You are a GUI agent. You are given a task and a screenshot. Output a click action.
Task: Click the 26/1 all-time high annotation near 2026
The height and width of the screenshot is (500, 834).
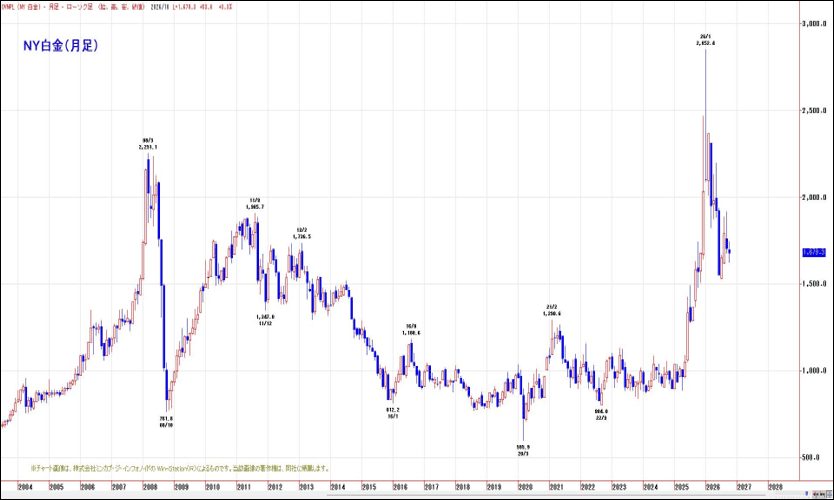[705, 39]
